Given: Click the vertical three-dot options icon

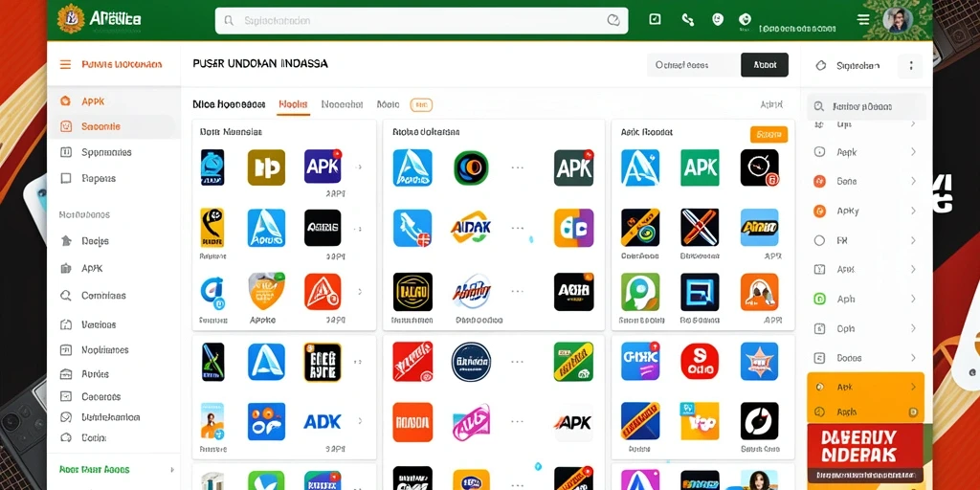Looking at the screenshot, I should (911, 66).
